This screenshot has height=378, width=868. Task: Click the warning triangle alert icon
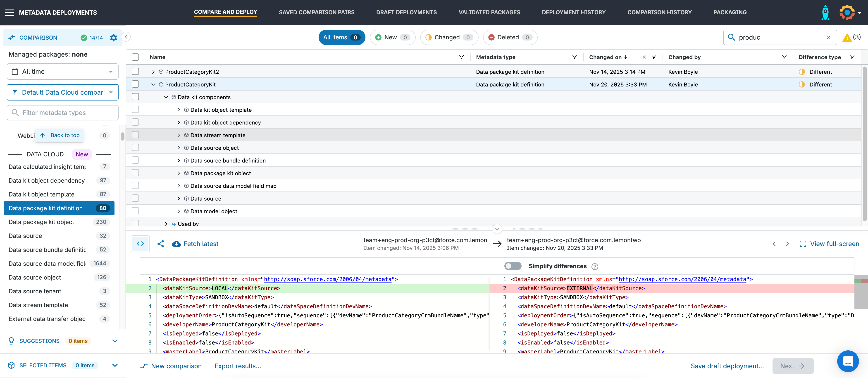[847, 37]
